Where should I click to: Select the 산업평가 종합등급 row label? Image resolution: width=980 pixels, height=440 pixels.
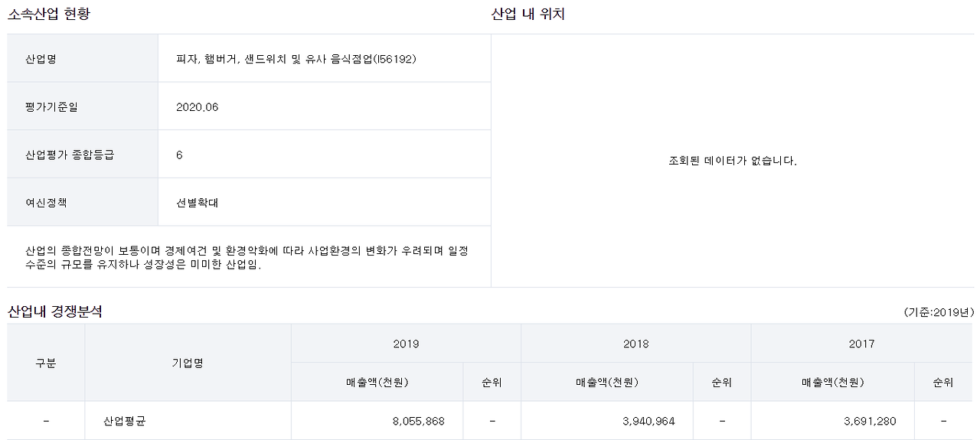point(70,155)
